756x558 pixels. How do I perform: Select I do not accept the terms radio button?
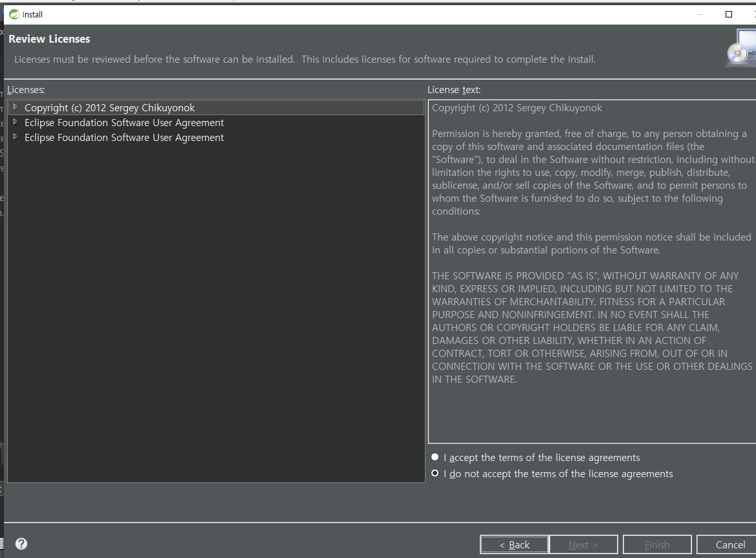point(435,473)
